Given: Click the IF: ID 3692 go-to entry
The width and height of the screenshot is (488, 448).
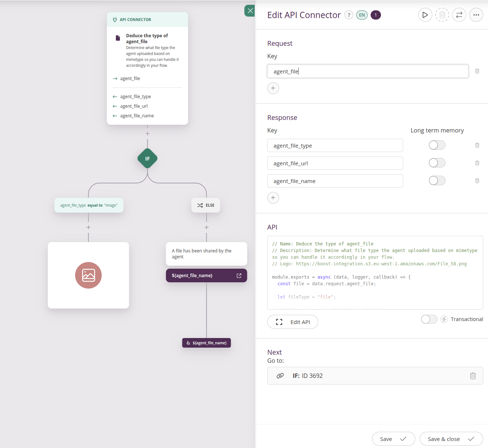Looking at the screenshot, I should click(x=375, y=376).
